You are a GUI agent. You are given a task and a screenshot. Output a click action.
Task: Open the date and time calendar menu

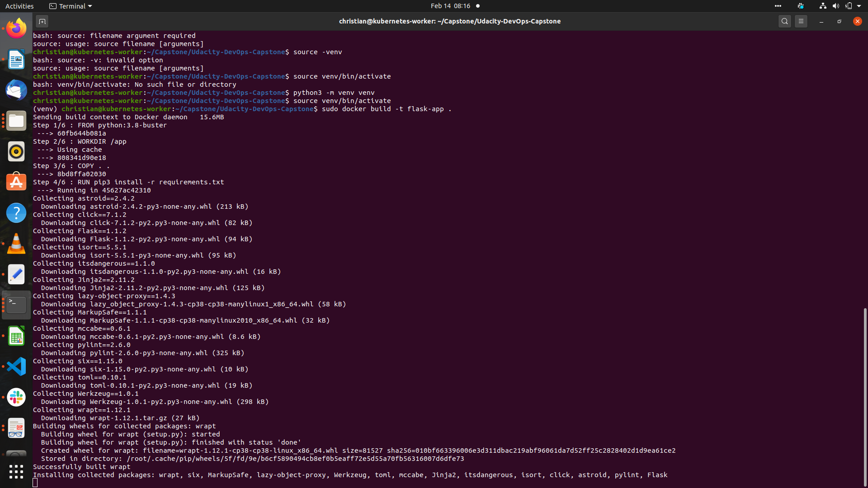pyautogui.click(x=450, y=6)
